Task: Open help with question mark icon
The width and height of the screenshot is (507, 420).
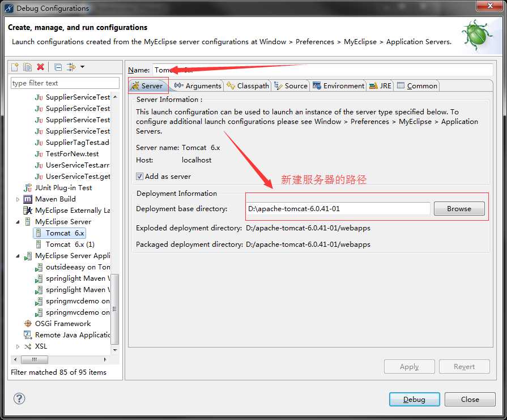Action: point(19,398)
